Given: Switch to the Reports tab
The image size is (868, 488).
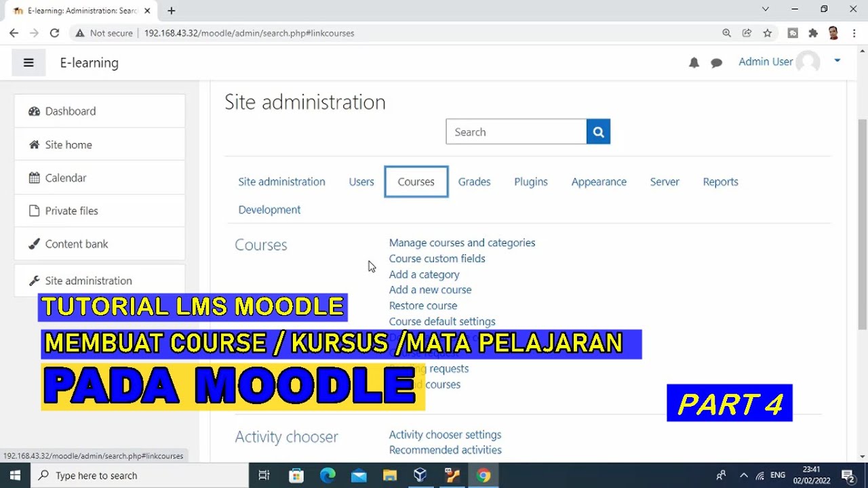Looking at the screenshot, I should pos(720,182).
